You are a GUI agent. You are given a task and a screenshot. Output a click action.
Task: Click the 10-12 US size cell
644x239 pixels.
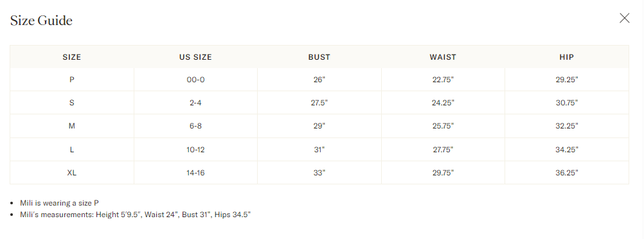coord(195,150)
